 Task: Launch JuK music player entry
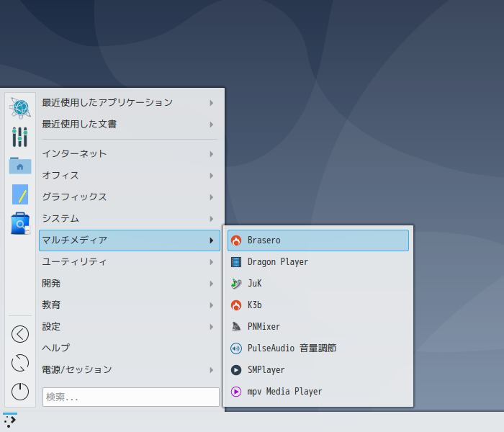click(x=318, y=284)
